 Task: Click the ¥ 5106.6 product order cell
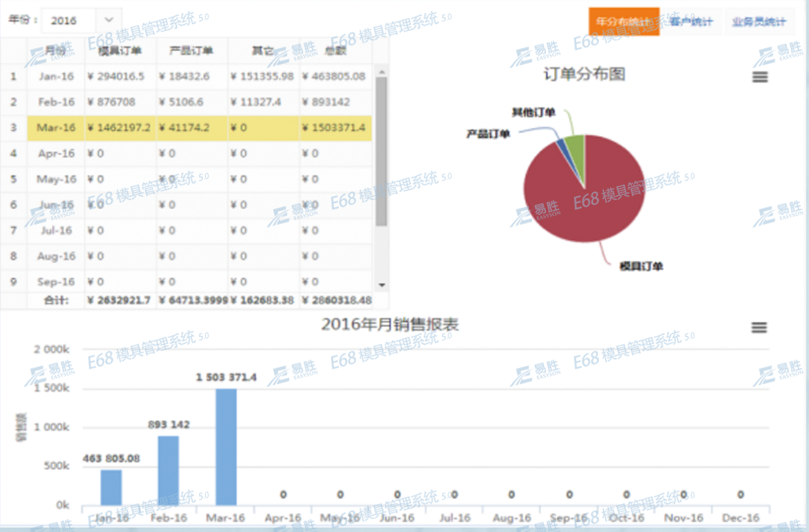click(191, 102)
